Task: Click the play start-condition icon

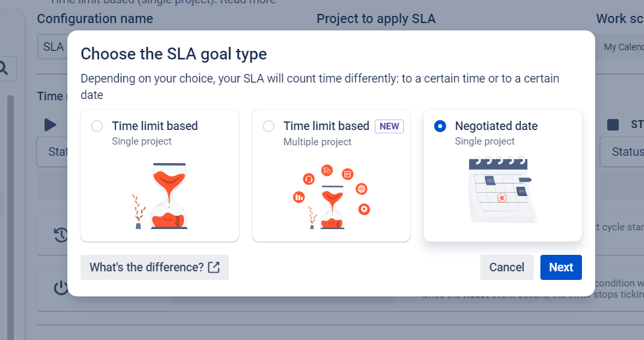Action: coord(50,124)
